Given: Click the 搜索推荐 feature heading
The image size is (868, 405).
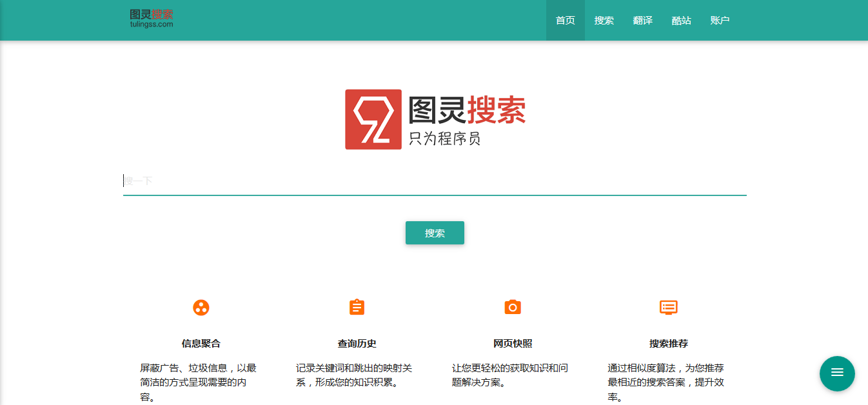Looking at the screenshot, I should coord(669,344).
